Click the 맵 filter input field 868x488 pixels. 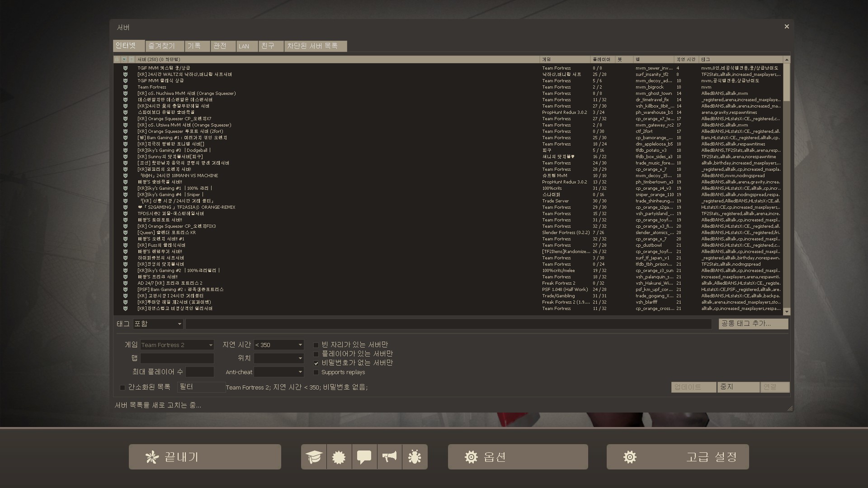[x=177, y=358]
